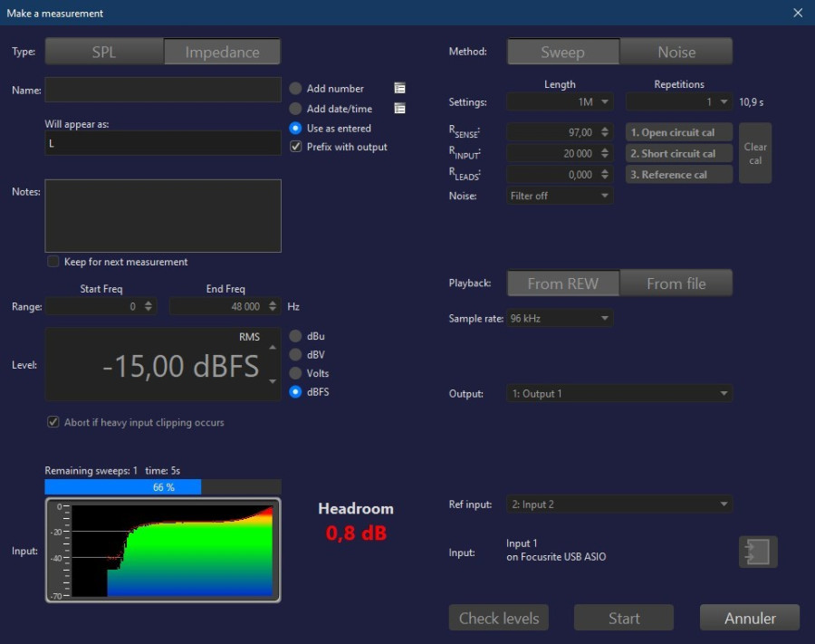
Task: Click the Clear cal button
Action: (x=755, y=153)
